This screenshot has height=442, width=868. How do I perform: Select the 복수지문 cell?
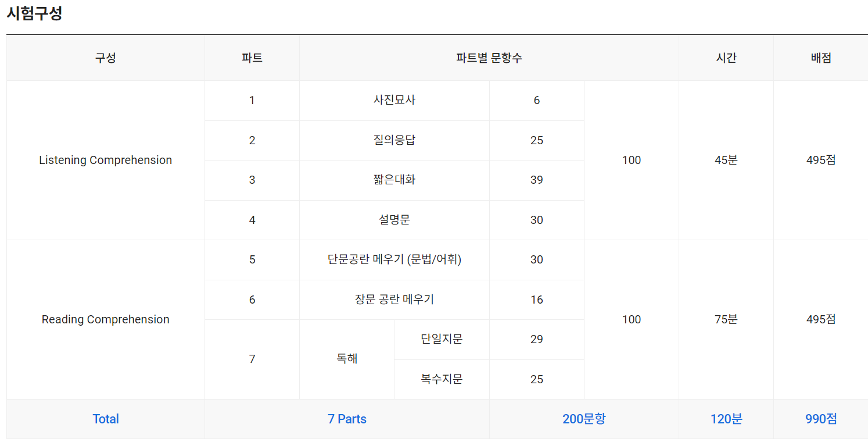[442, 379]
